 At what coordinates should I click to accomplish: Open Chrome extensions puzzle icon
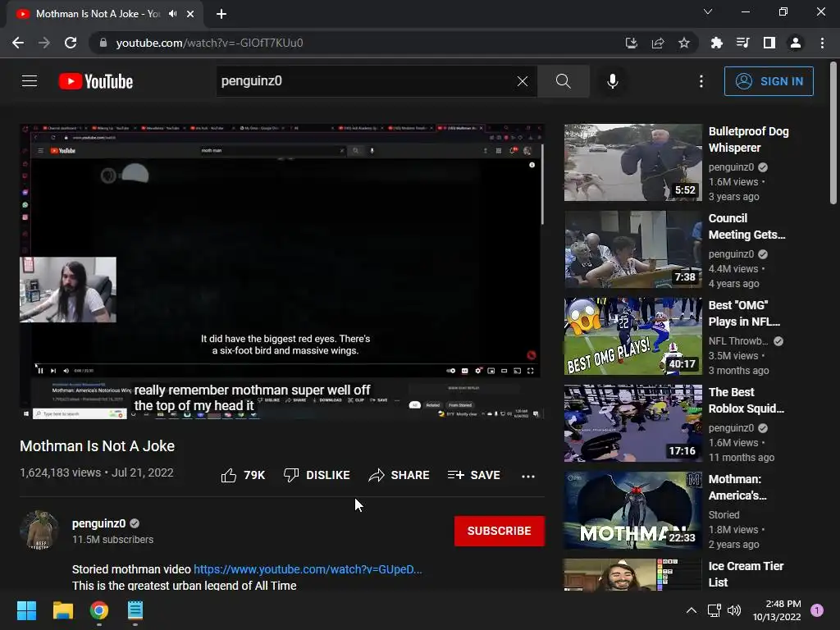(717, 43)
